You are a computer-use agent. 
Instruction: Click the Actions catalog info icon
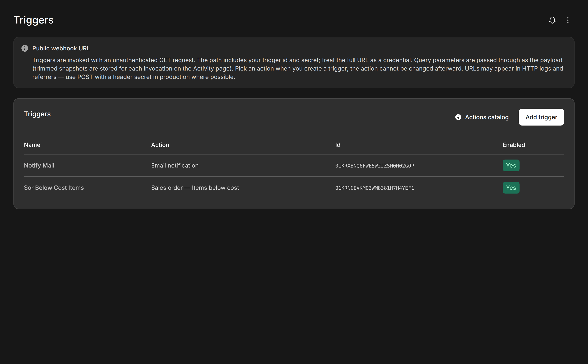point(458,117)
